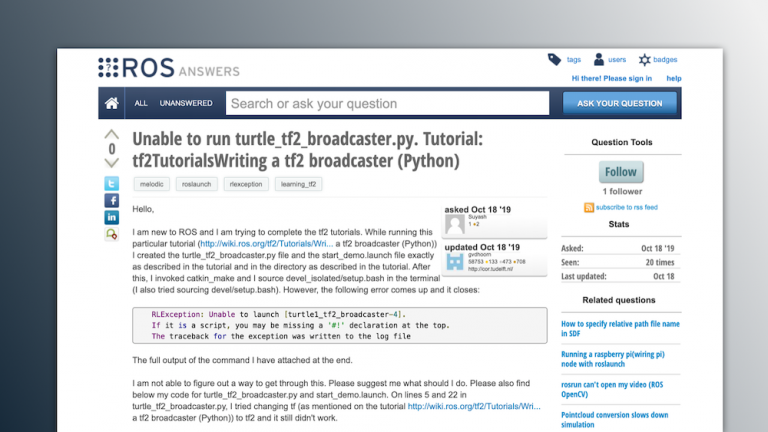Click into the question search field
Screen dimensions: 768x432
coord(388,103)
